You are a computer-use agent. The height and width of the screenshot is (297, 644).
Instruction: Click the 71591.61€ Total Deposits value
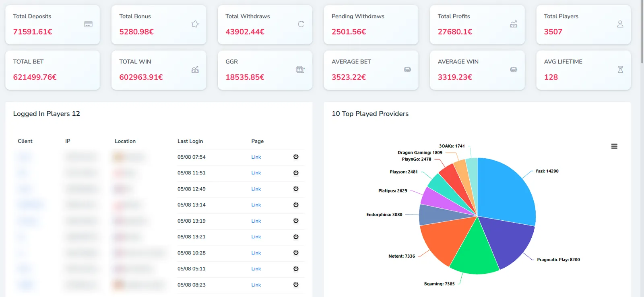tap(33, 32)
